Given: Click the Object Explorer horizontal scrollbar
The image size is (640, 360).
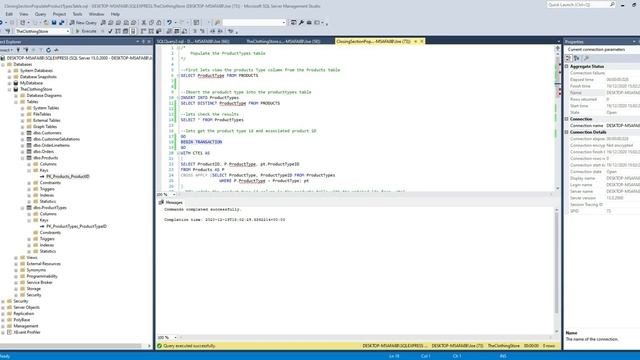Looking at the screenshot, I should click(73, 346).
